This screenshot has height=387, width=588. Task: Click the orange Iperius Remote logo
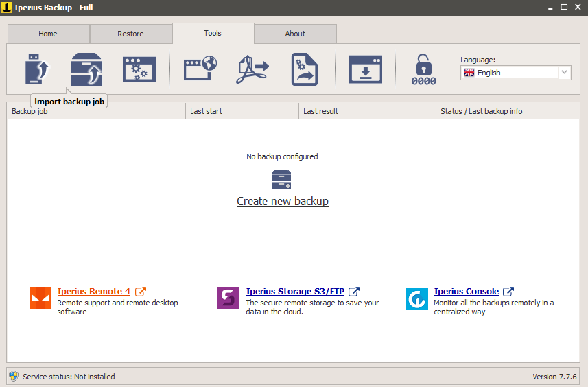point(40,298)
